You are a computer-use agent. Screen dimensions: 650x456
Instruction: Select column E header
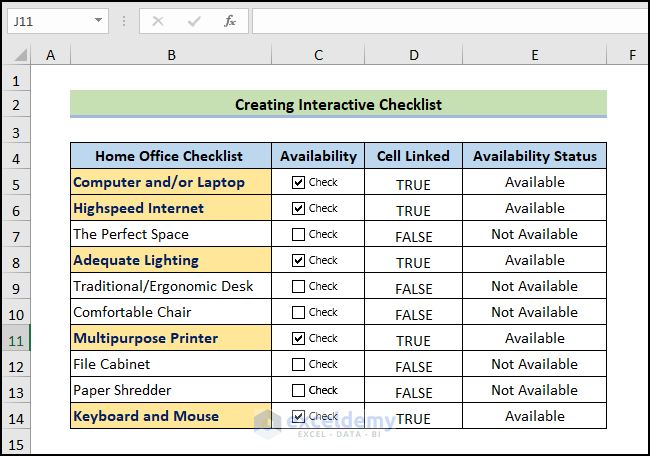(x=535, y=55)
